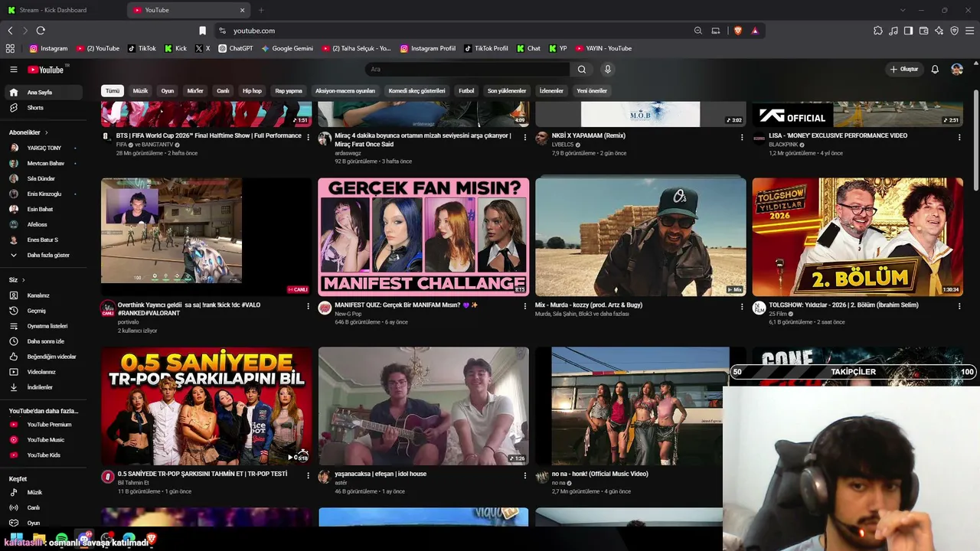This screenshot has height=551, width=980.
Task: Click the YouTube search input field
Action: pyautogui.click(x=467, y=70)
